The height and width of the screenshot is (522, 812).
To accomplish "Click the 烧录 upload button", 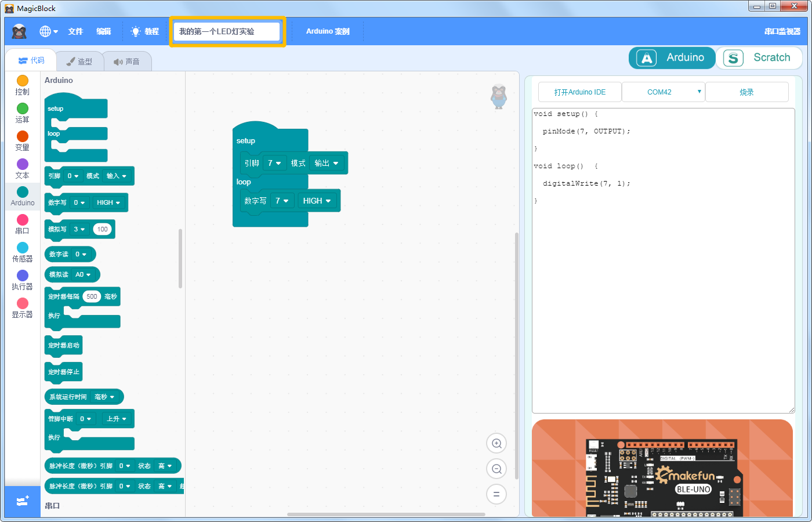I will pos(747,92).
